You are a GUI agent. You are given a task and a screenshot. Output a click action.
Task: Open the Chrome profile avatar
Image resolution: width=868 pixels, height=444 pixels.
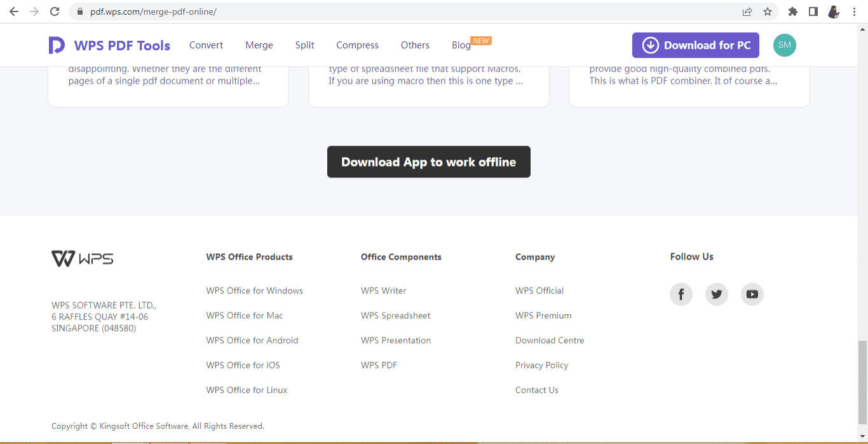(x=834, y=11)
